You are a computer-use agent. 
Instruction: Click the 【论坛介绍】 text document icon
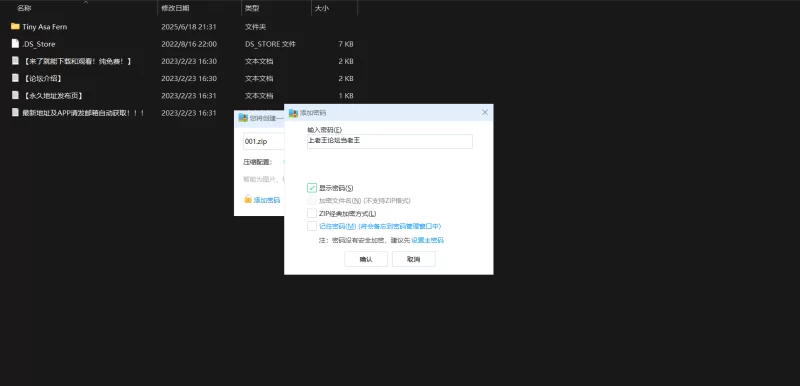15,78
